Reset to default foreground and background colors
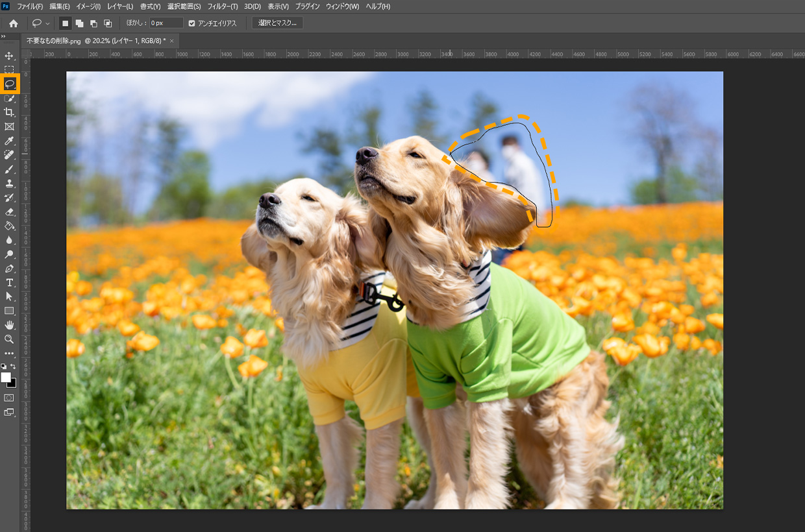 [4, 367]
